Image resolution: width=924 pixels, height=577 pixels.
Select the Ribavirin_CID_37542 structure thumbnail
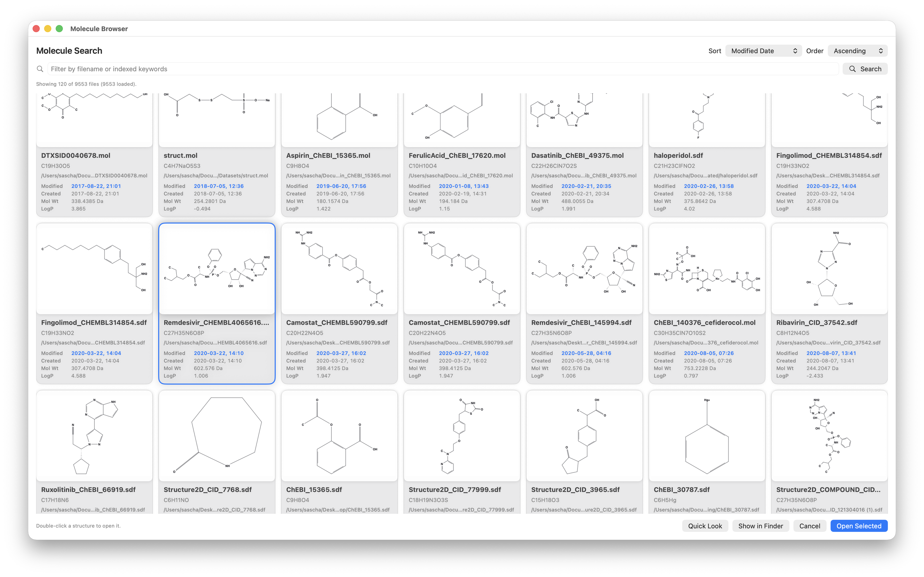point(829,269)
